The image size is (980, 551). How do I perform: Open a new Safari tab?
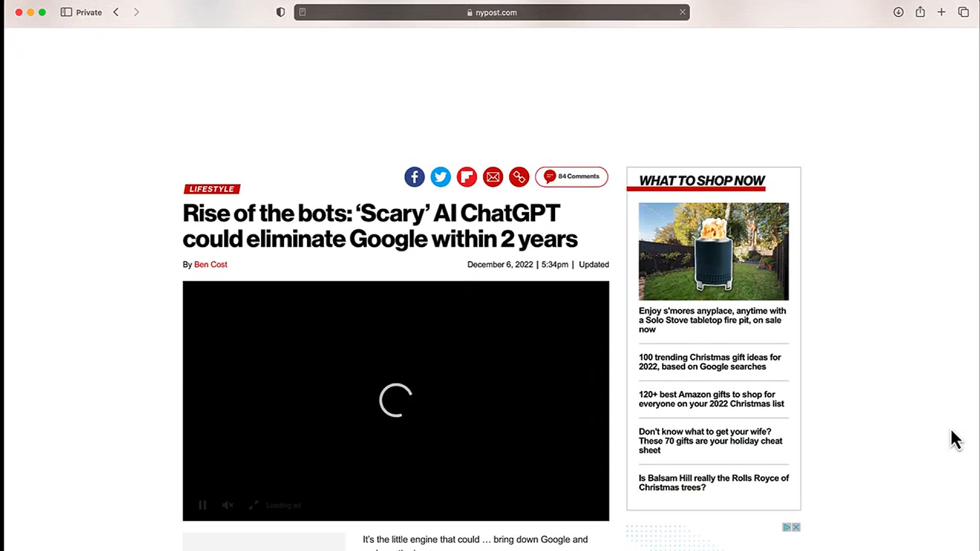click(x=942, y=12)
